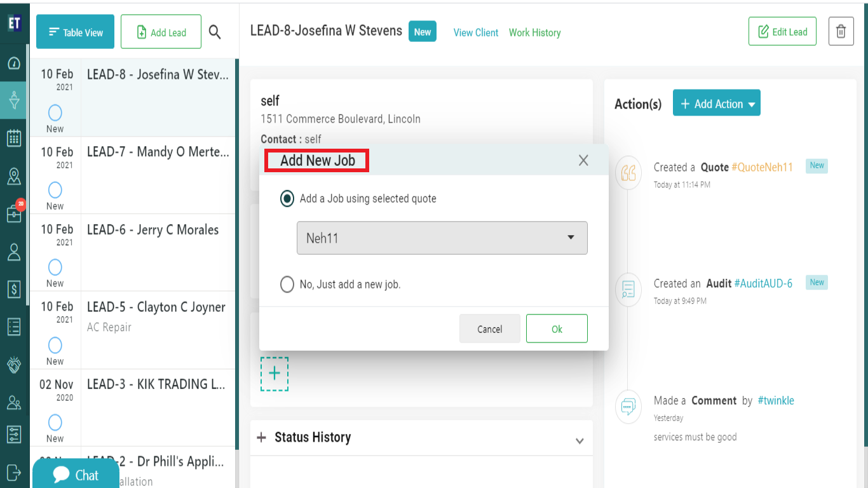Select No, Just add a new job

[x=287, y=284]
